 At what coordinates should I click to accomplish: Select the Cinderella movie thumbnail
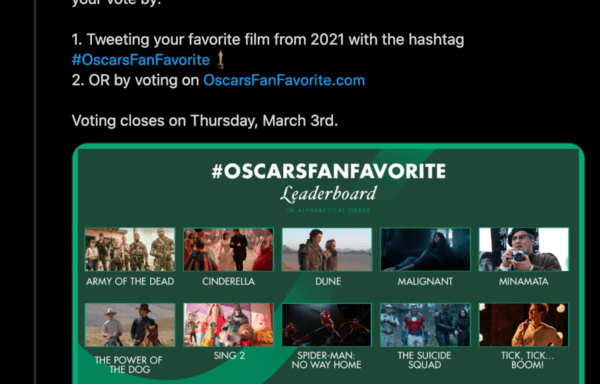pyautogui.click(x=228, y=249)
